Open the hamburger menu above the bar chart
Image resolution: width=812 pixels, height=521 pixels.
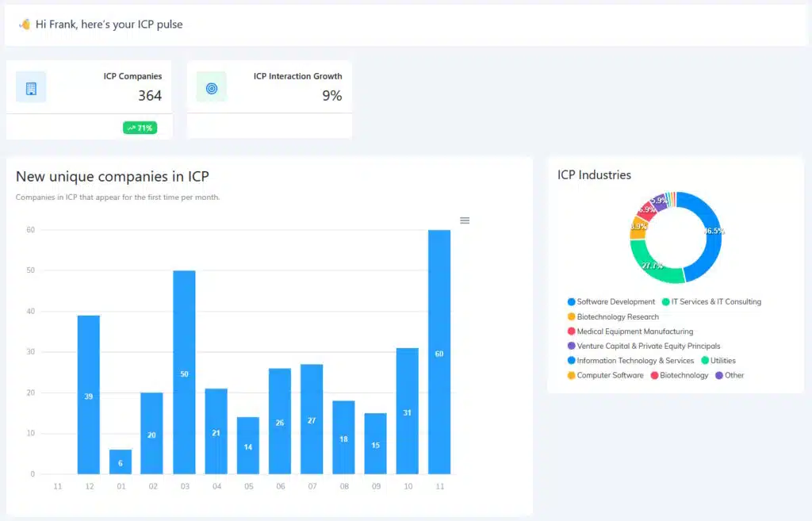pos(465,220)
